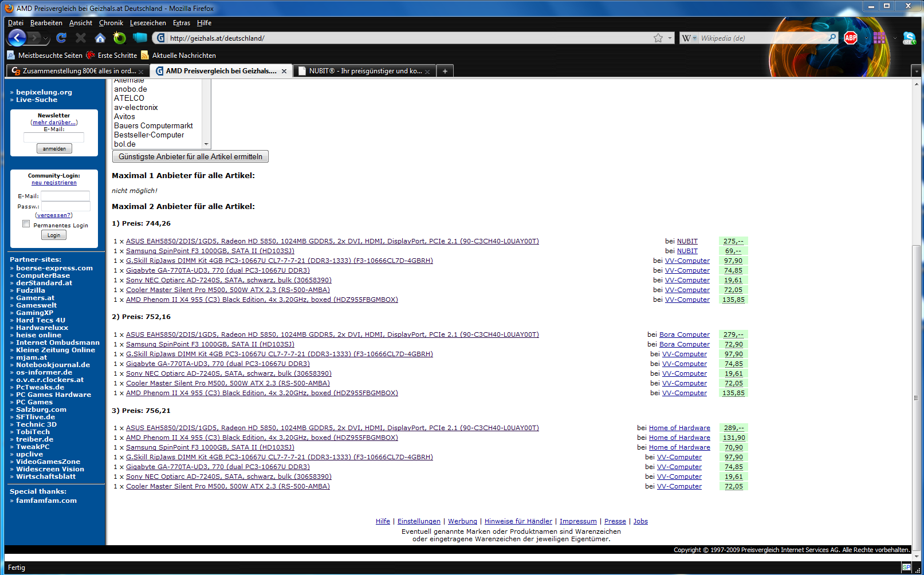Viewport: 924px width, 575px height.
Task: Go back with the blue Back arrow
Action: coord(17,38)
